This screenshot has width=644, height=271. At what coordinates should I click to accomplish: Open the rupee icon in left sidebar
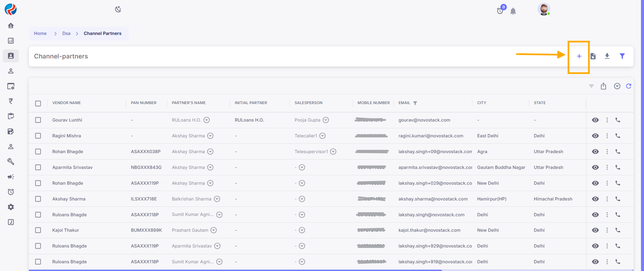(x=11, y=101)
